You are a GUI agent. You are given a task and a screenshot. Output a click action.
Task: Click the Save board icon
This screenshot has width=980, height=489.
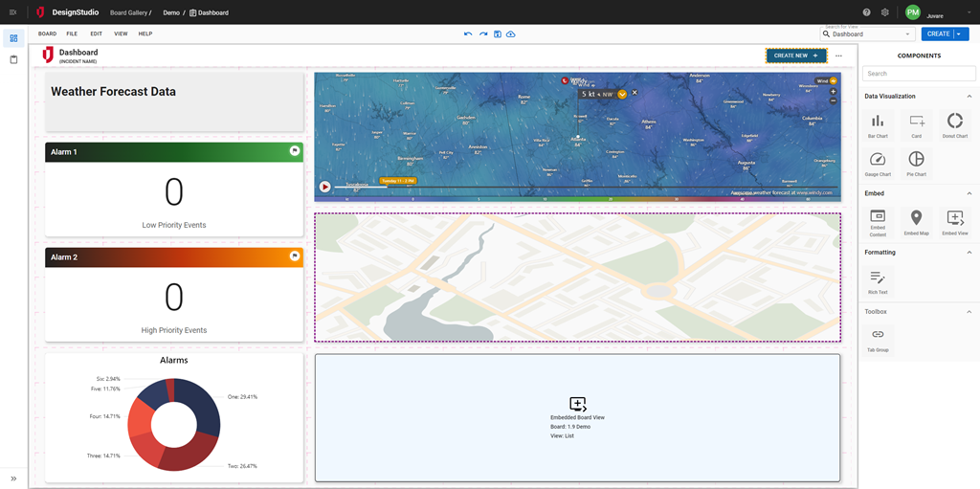(x=498, y=33)
